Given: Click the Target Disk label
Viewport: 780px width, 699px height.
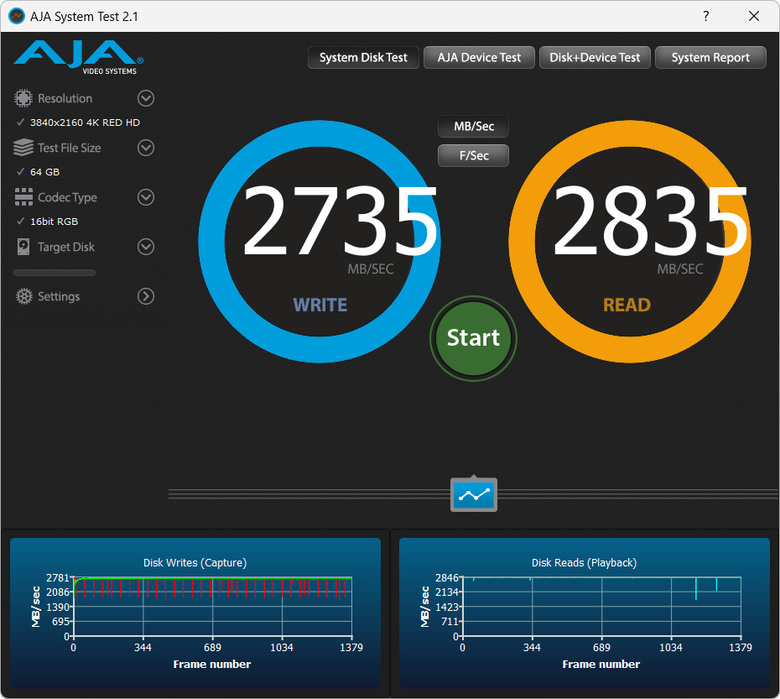Looking at the screenshot, I should click(66, 247).
